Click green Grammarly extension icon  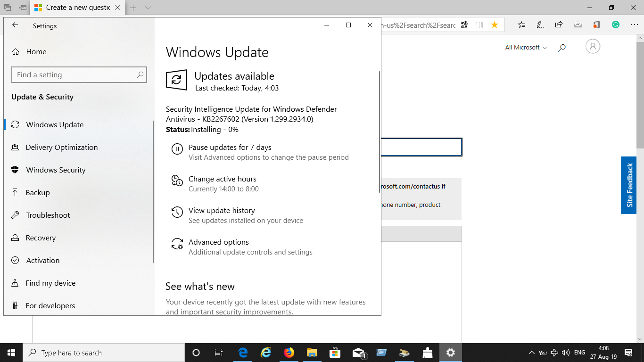click(616, 25)
